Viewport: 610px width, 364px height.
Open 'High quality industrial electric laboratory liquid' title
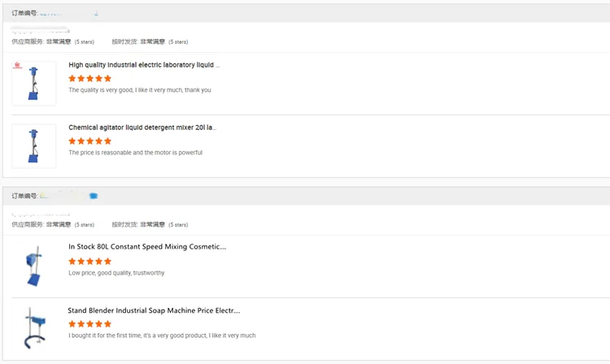pos(144,65)
